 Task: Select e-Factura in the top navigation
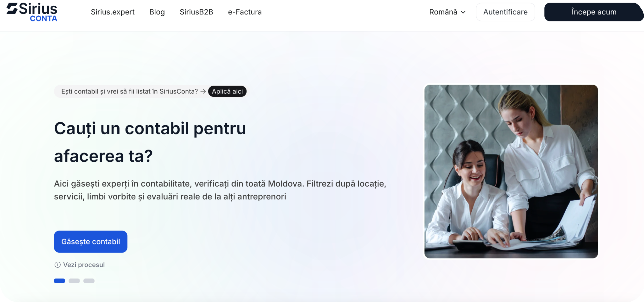tap(245, 12)
